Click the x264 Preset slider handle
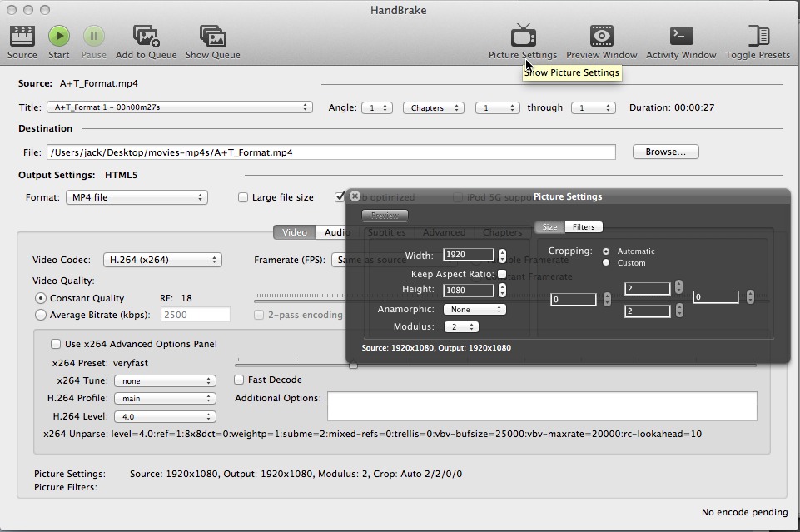 (x=353, y=365)
